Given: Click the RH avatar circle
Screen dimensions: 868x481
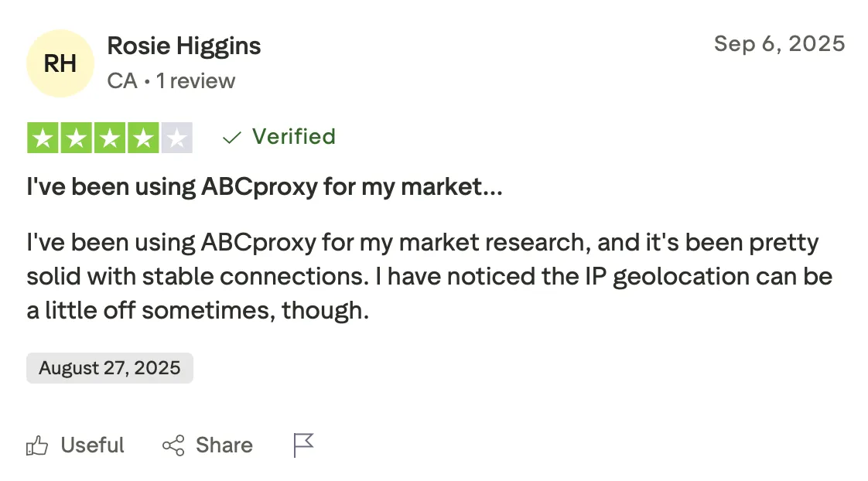Looking at the screenshot, I should tap(60, 63).
